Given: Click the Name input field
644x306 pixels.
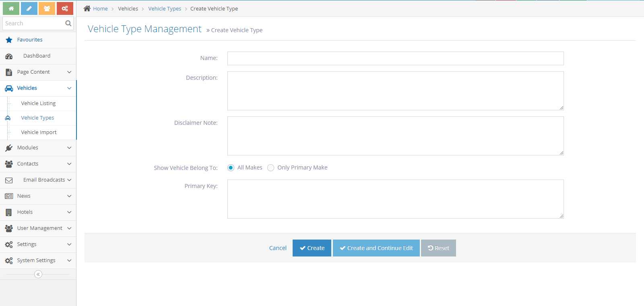Looking at the screenshot, I should 395,58.
